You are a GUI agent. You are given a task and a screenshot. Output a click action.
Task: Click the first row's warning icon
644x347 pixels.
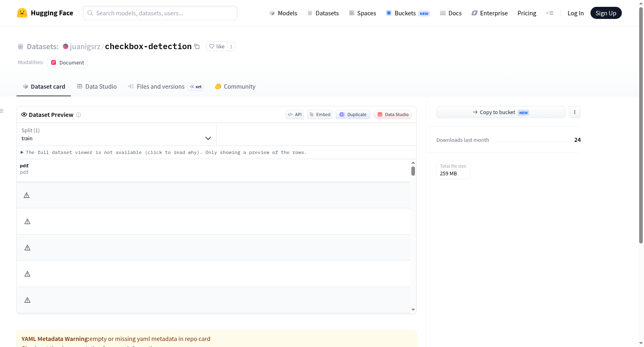(27, 195)
